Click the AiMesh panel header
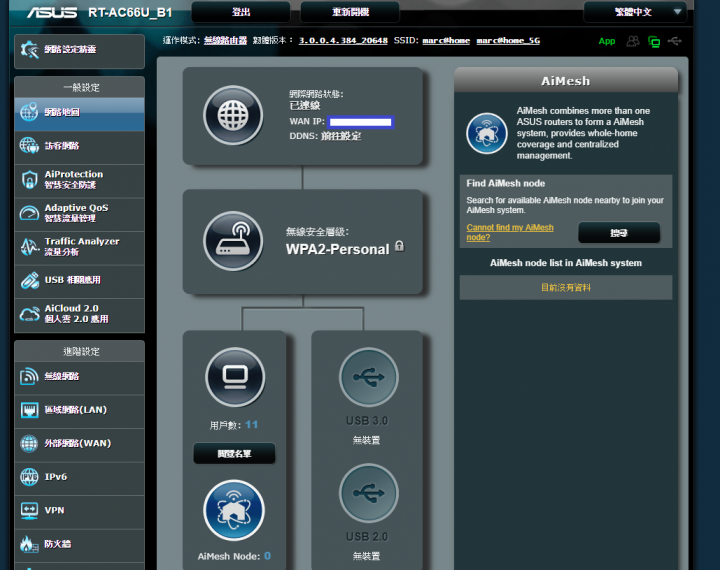Screen dimensions: 720x570 [566, 80]
